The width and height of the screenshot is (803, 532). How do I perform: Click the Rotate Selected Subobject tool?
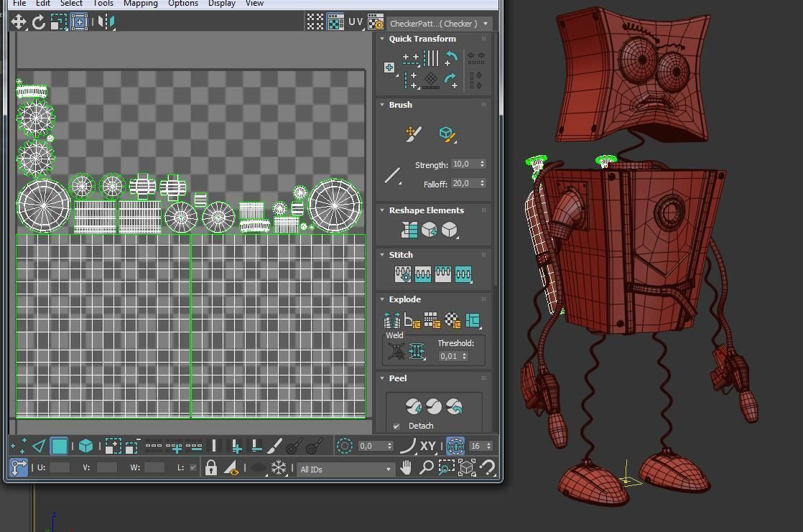pyautogui.click(x=39, y=22)
